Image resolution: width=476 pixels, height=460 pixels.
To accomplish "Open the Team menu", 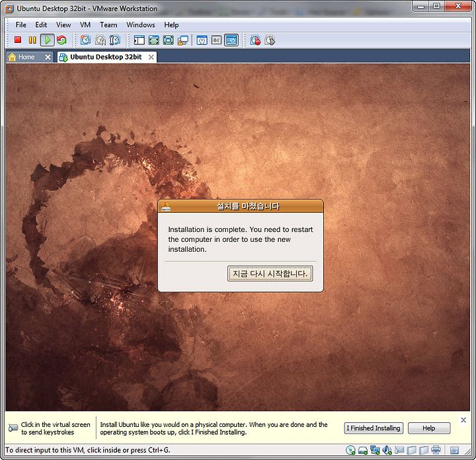I will coord(108,25).
